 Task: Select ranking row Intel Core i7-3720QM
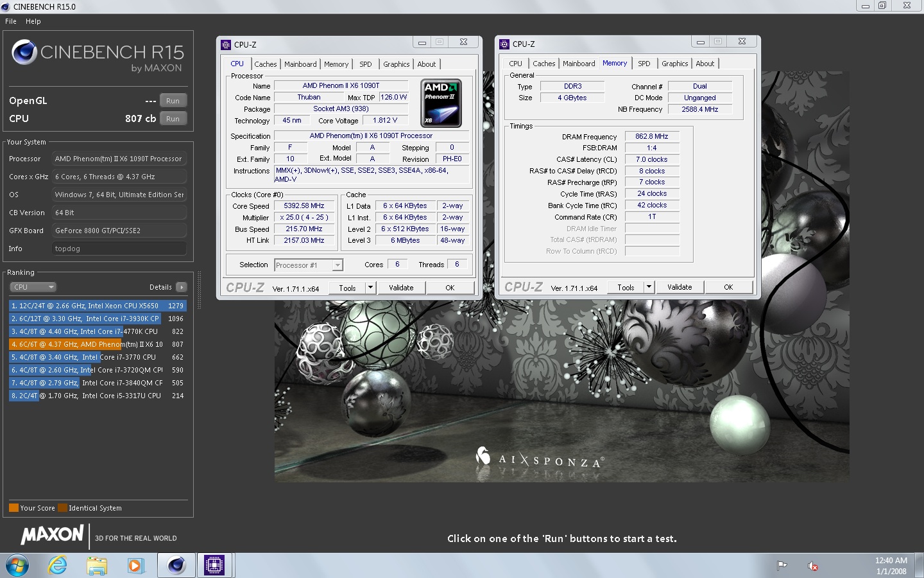tap(98, 370)
